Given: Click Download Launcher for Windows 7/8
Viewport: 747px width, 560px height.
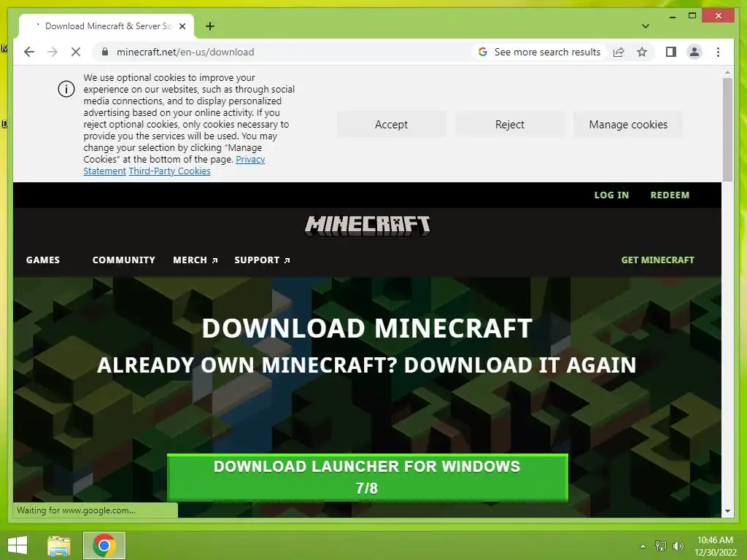Looking at the screenshot, I should pyautogui.click(x=368, y=477).
